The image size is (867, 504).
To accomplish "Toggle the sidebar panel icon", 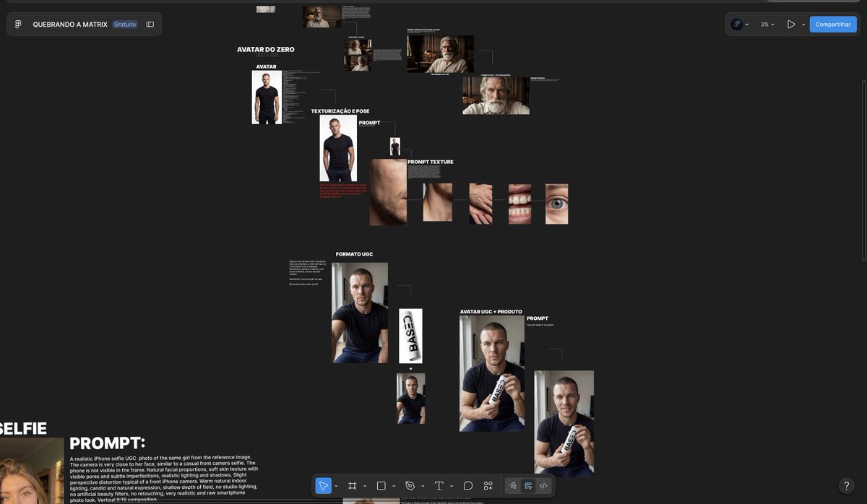I will click(x=150, y=25).
